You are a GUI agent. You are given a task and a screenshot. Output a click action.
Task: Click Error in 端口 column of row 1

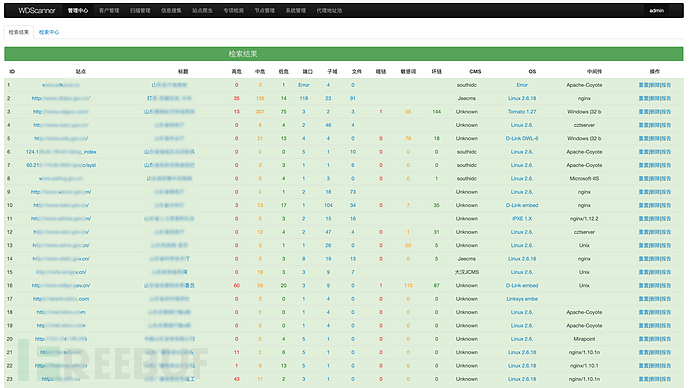(304, 85)
